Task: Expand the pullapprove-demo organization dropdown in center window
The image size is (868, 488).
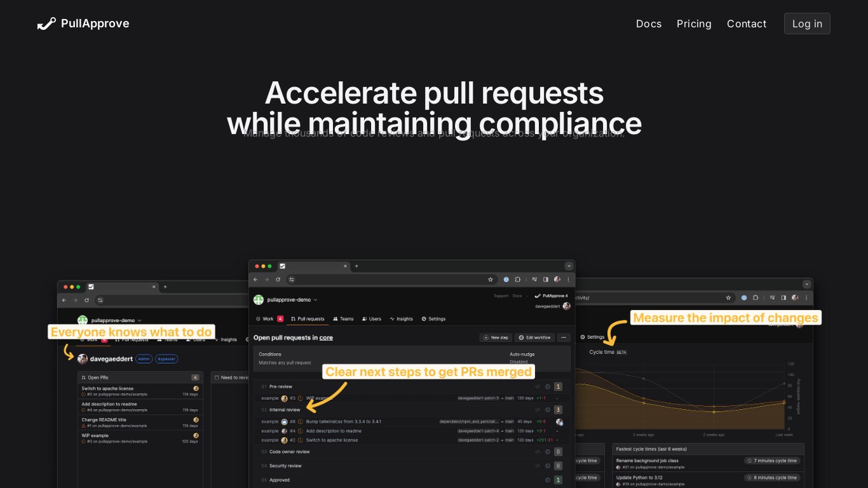Action: [315, 300]
